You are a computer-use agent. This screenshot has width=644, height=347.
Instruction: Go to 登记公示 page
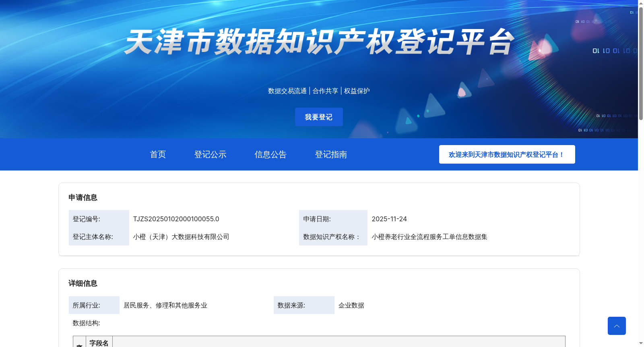click(210, 154)
